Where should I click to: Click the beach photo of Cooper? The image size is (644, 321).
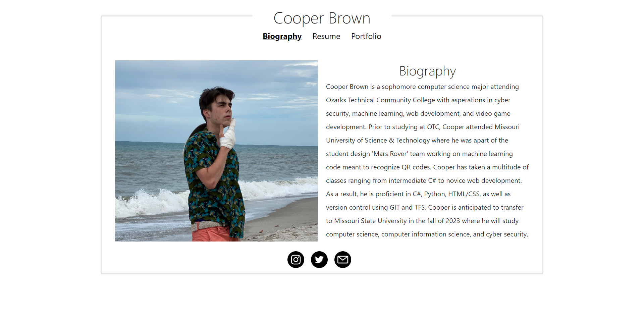click(x=216, y=151)
